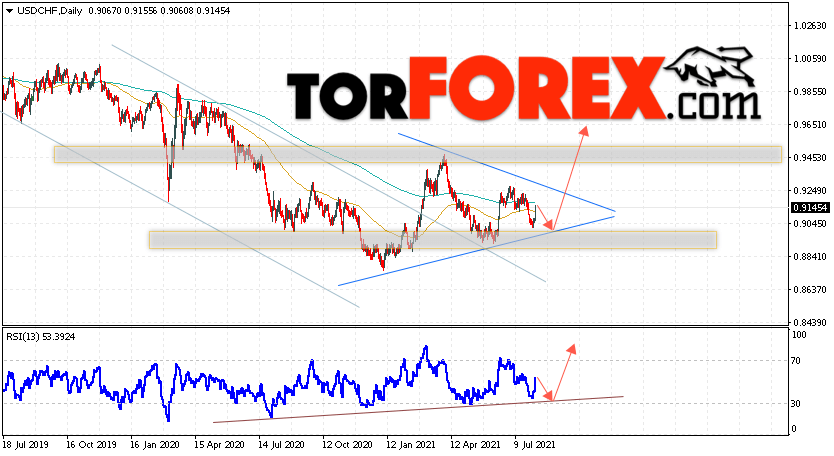Select the lower gray support zone rectangle
Viewport: 834px width, 456px height.
pos(433,239)
